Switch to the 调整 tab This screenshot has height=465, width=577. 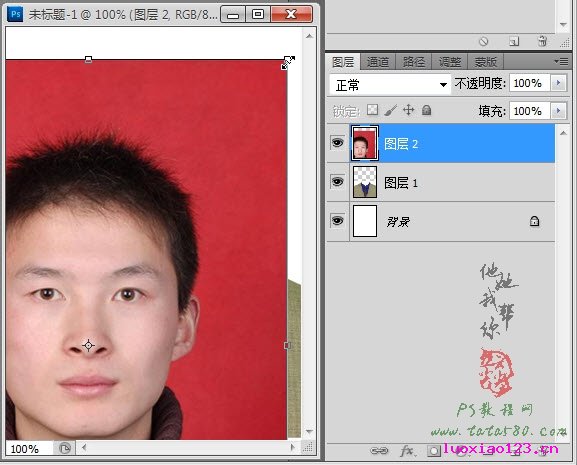coord(450,62)
